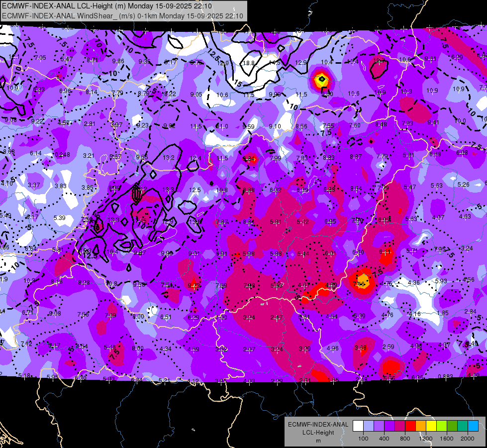Choose the sky blue legend swatch
The height and width of the screenshot is (448, 487).
(x=473, y=426)
